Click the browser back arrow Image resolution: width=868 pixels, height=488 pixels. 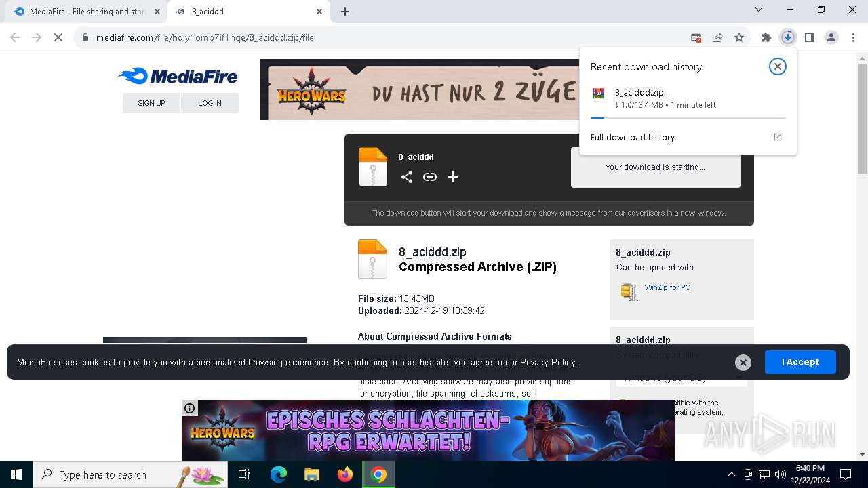[15, 37]
